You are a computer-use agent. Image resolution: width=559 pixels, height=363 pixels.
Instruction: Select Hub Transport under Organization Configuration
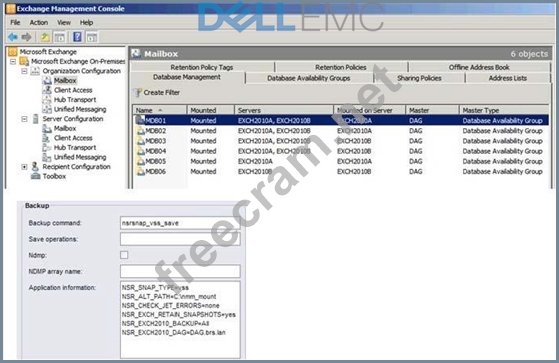coord(75,100)
